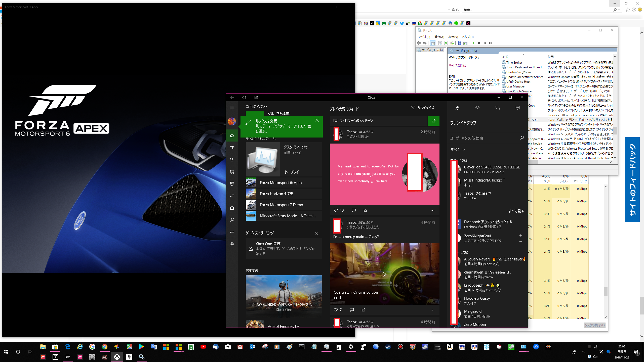The image size is (644, 362).
Task: Toggle Services console tree show/hide button
Action: point(433,43)
